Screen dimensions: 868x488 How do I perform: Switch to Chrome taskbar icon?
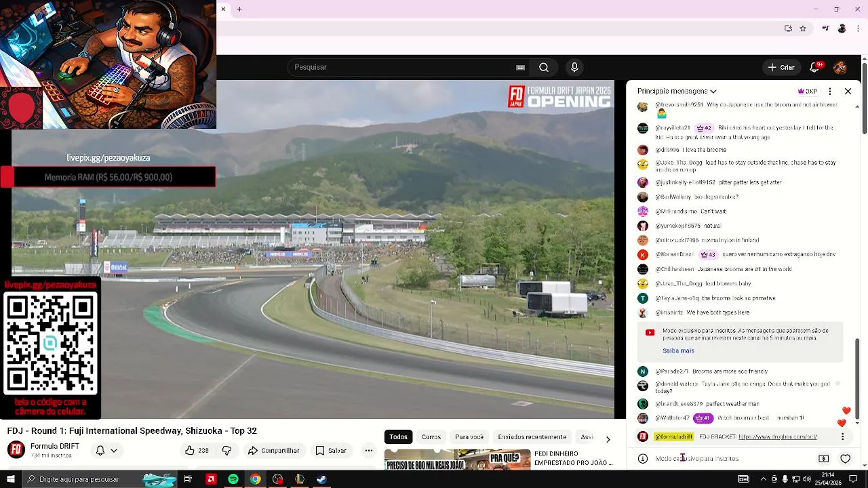(255, 479)
